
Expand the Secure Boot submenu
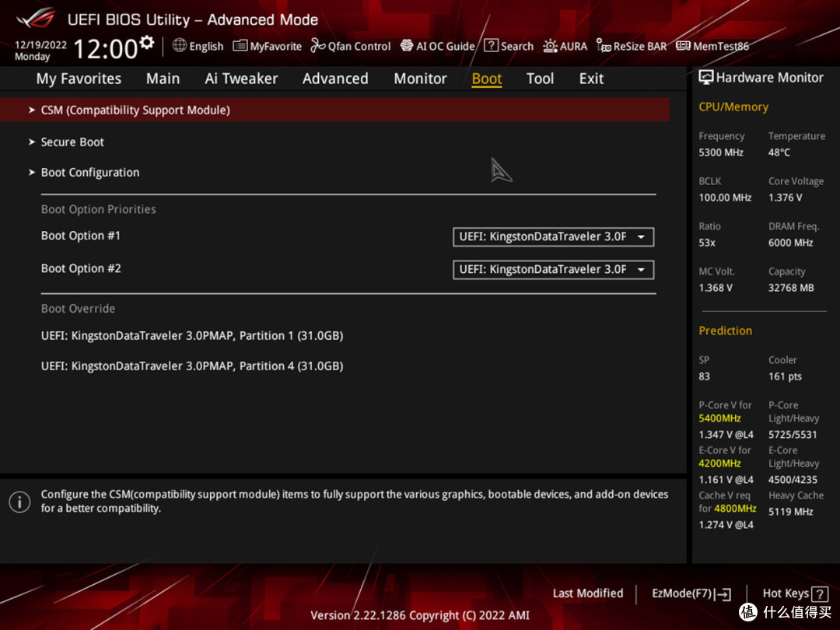pyautogui.click(x=72, y=142)
